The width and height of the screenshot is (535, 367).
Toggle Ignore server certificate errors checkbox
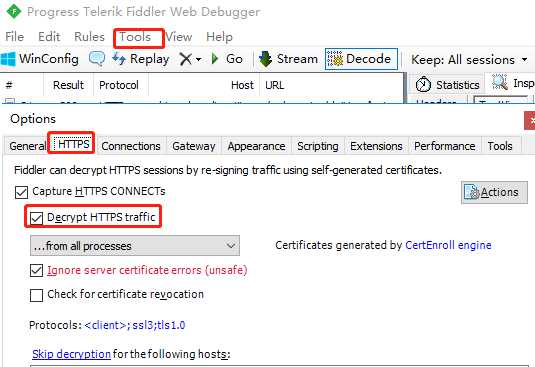pyautogui.click(x=37, y=270)
